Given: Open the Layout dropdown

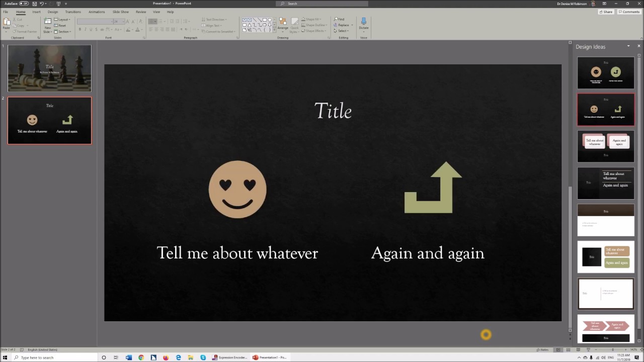Looking at the screenshot, I should click(x=63, y=20).
